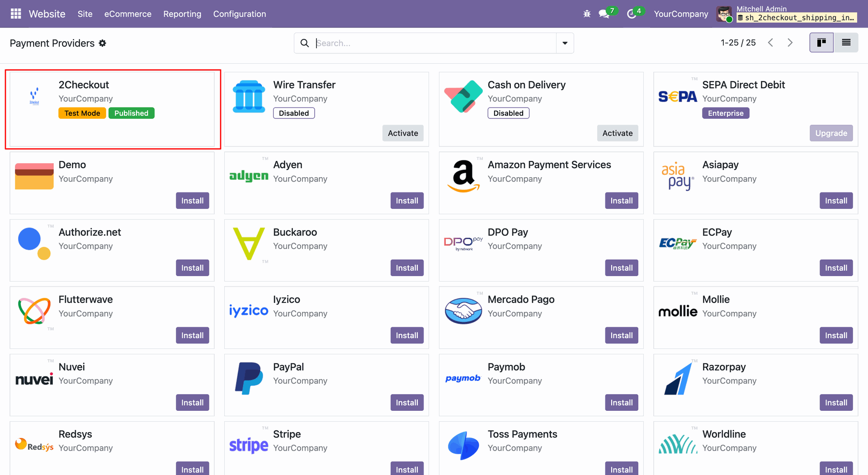This screenshot has height=475, width=868.
Task: Install the Asiapay provider
Action: click(x=836, y=201)
